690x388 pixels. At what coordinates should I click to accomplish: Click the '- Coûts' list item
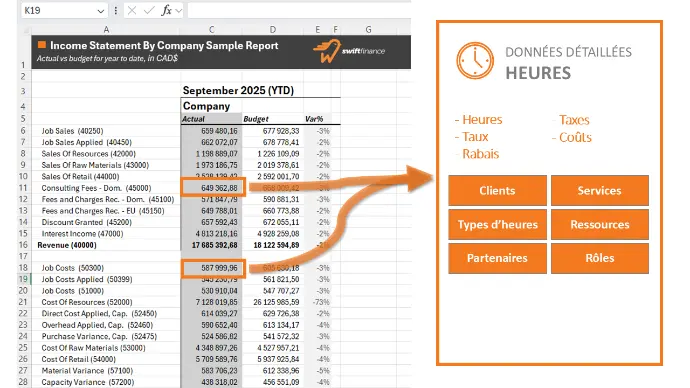coord(572,137)
